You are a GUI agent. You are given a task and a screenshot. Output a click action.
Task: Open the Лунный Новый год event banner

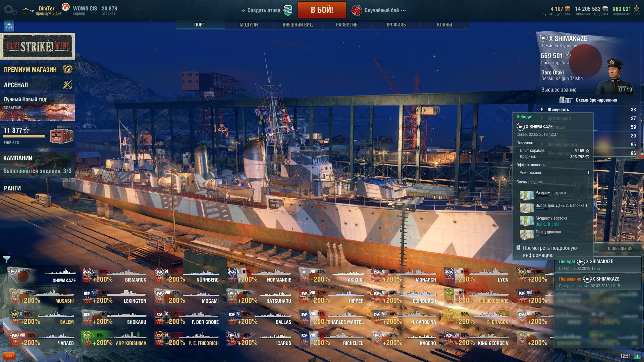[37, 107]
